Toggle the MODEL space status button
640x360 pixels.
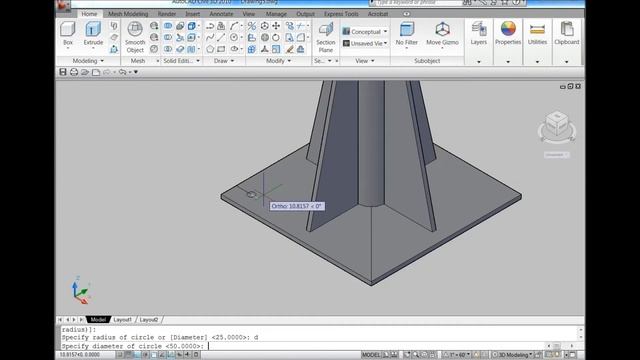(371, 355)
